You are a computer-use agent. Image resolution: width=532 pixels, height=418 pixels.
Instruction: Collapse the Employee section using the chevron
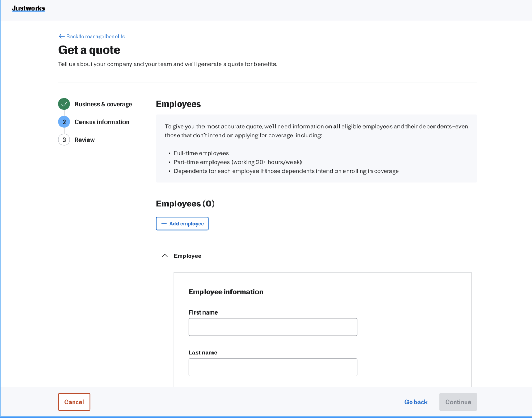[x=164, y=256]
